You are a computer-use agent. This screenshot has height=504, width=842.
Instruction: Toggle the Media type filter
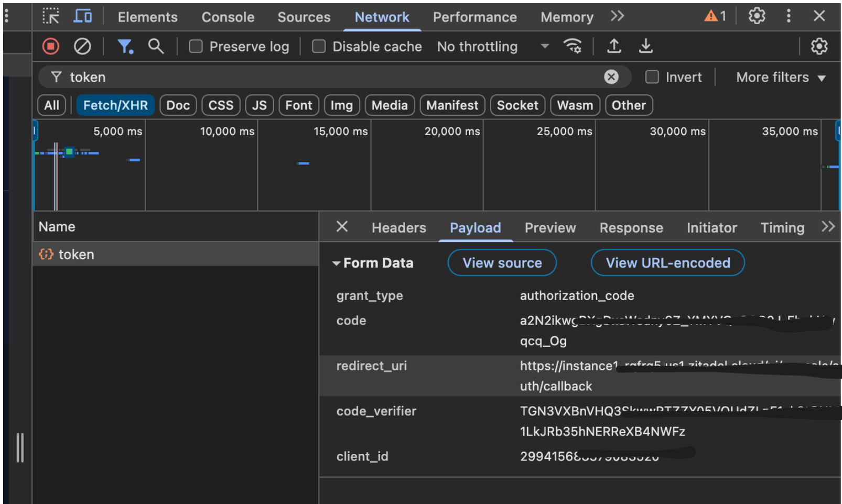(x=390, y=105)
